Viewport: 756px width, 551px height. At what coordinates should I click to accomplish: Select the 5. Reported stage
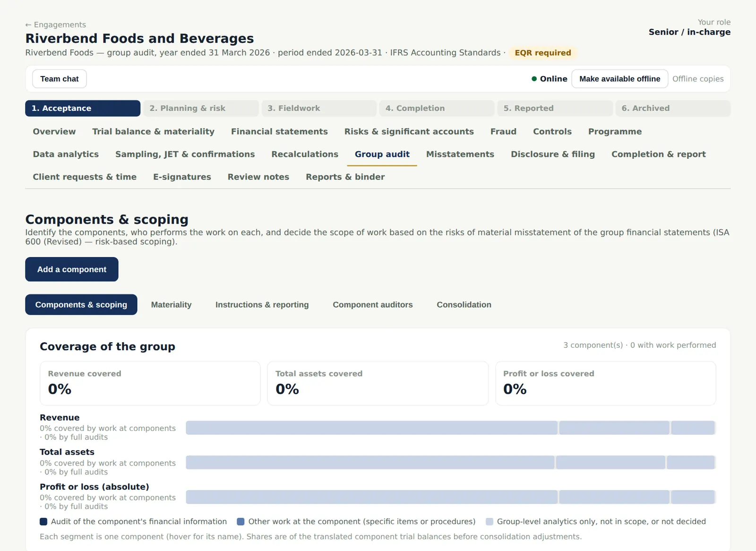[555, 108]
